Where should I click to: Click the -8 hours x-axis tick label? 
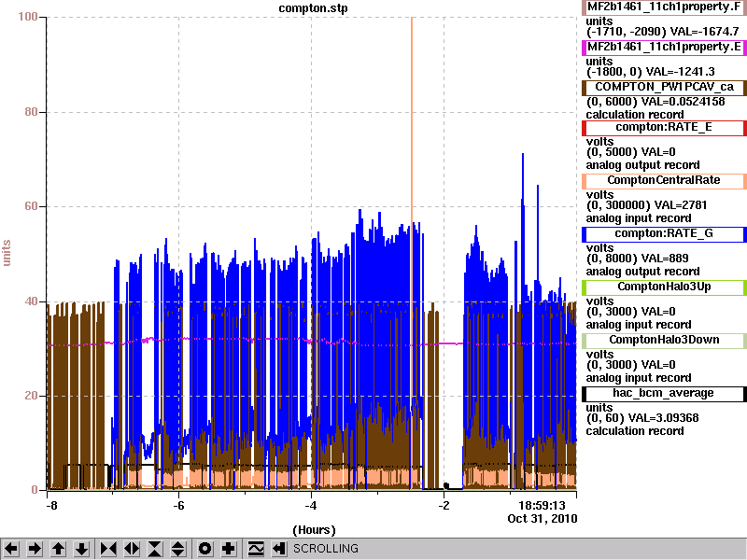(x=51, y=506)
